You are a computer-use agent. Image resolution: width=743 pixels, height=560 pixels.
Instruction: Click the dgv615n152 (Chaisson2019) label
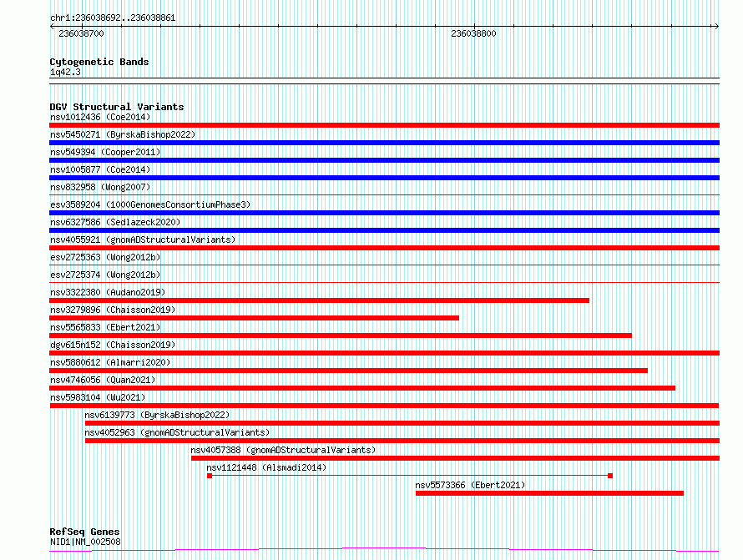tap(113, 345)
